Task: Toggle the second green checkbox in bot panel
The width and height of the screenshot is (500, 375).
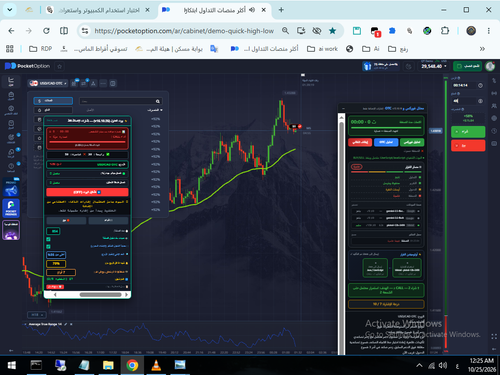Action: click(48, 246)
